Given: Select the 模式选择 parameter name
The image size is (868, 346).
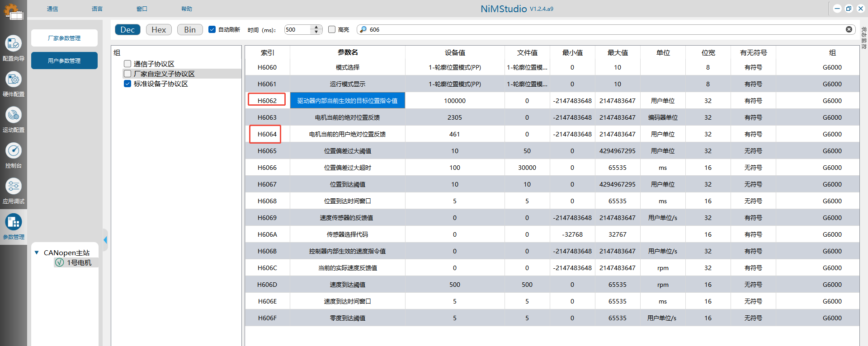Looking at the screenshot, I should pos(348,67).
